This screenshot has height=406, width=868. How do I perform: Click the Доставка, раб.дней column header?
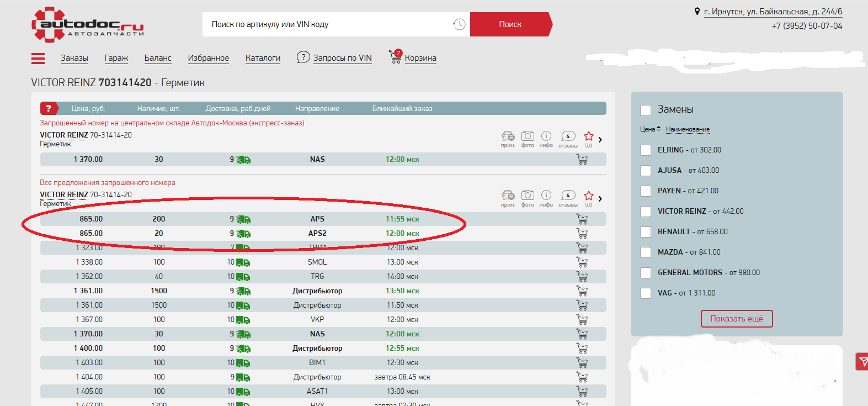(x=238, y=109)
